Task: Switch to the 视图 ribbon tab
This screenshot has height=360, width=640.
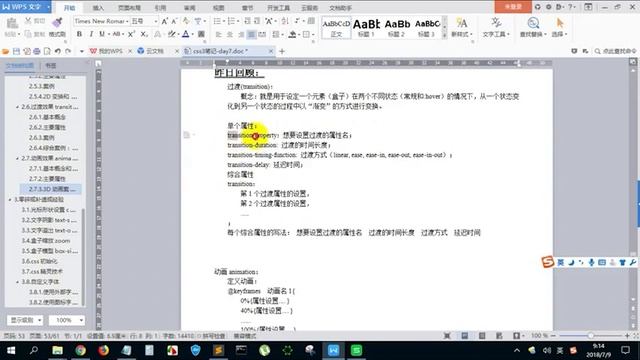Action: (x=218, y=8)
